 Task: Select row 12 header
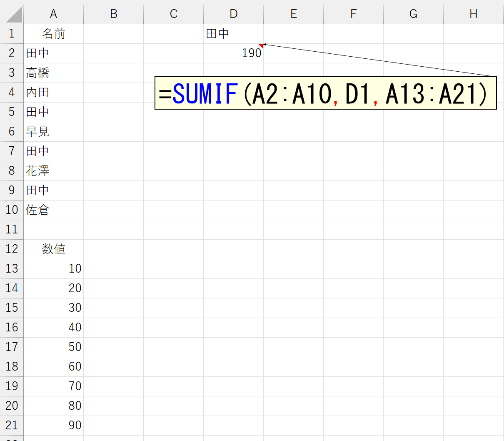[x=12, y=249]
